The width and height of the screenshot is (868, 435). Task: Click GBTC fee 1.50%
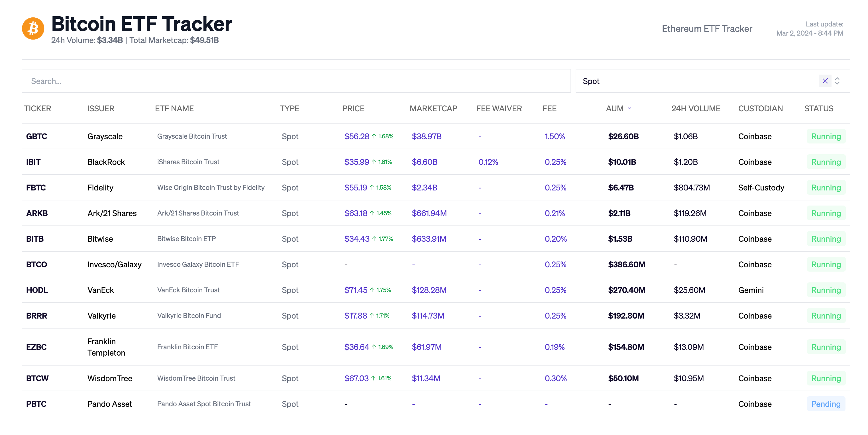point(555,136)
